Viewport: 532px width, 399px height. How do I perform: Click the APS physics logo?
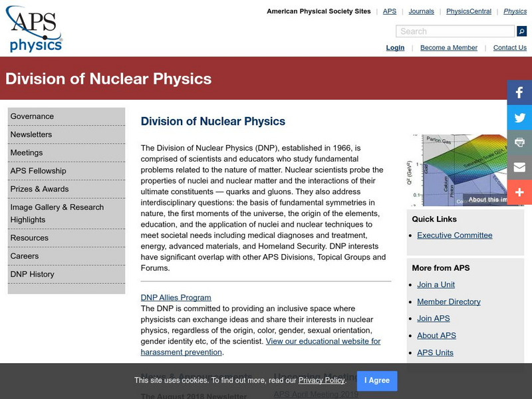click(35, 29)
